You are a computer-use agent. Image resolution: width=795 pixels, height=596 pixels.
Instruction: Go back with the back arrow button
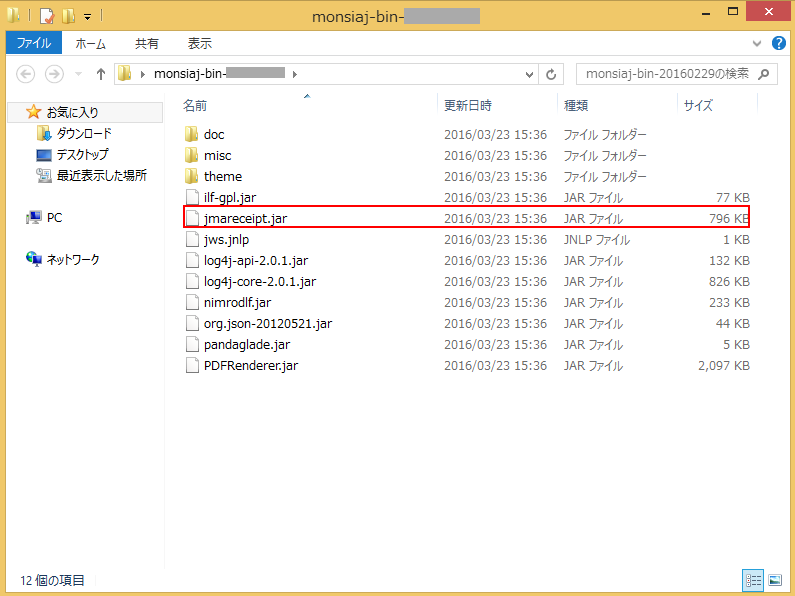point(26,74)
